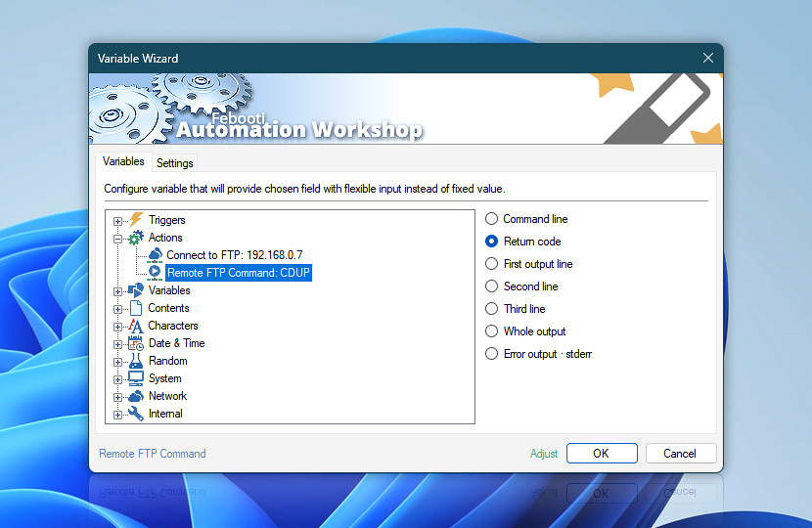
Task: Expand the Characters tree node
Action: (x=117, y=328)
